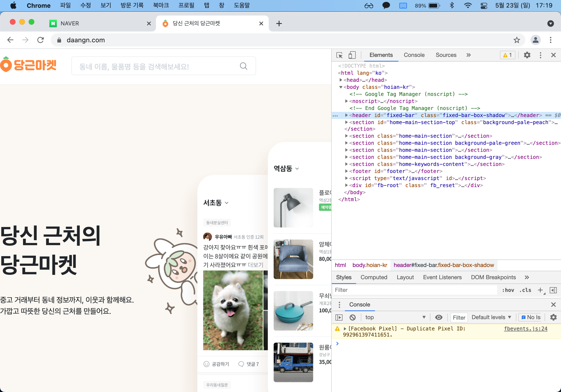Screen dimensions: 561x392
Task: Click the inspect element picker icon
Action: point(339,55)
